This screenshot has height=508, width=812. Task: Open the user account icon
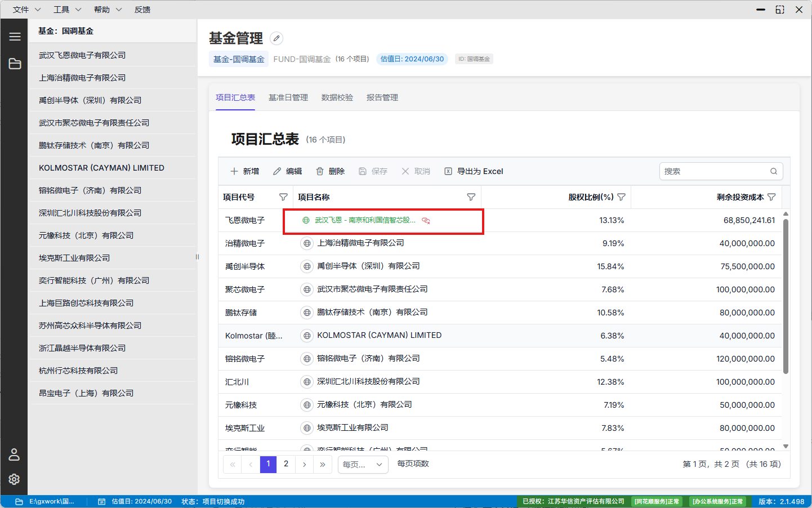(14, 454)
